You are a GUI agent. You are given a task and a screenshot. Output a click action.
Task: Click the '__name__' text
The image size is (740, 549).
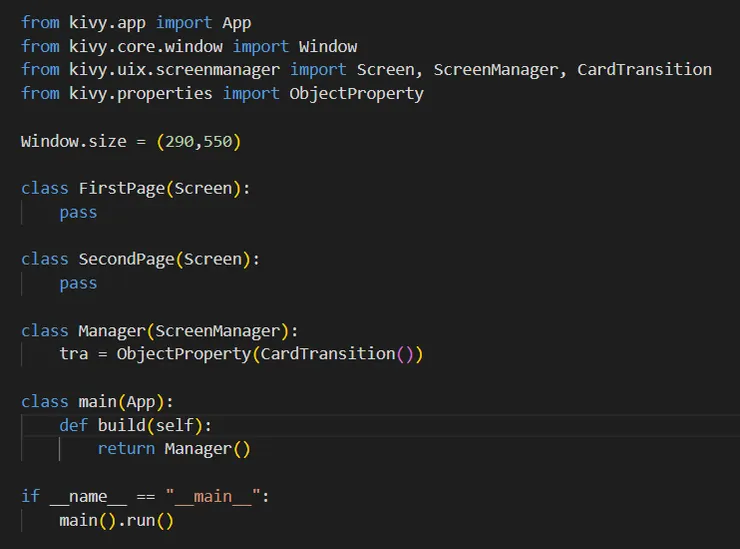click(88, 497)
